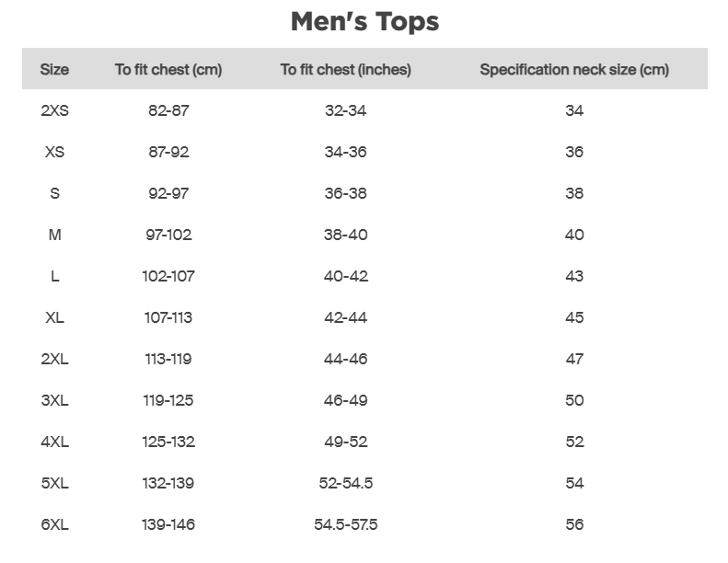Image resolution: width=728 pixels, height=563 pixels.
Task: Select Specification neck size (cm) header
Action: click(x=574, y=69)
